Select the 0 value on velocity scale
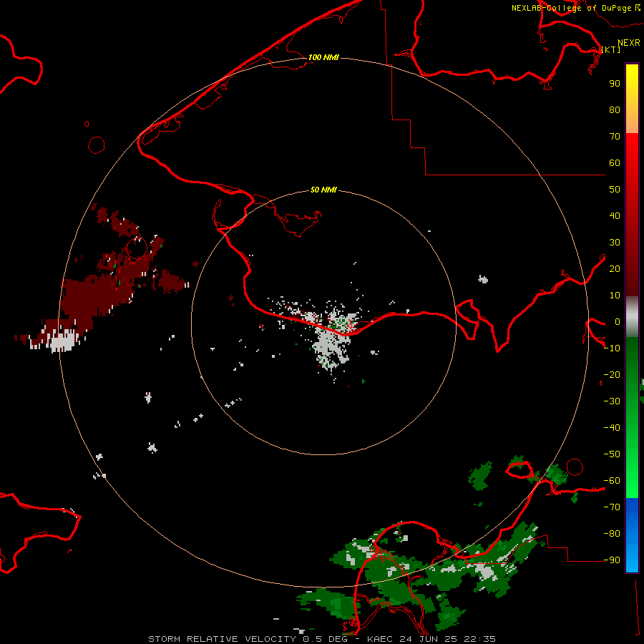This screenshot has height=644, width=644. click(x=618, y=321)
